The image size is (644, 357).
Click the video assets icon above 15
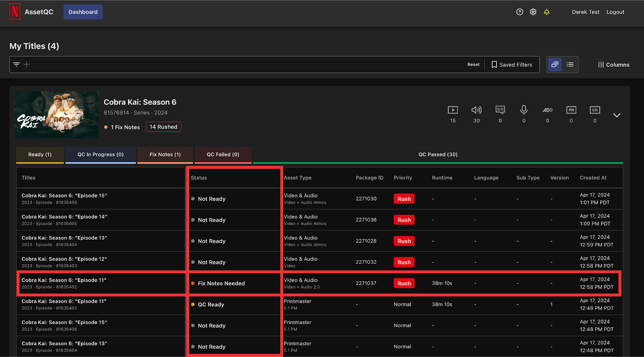(x=453, y=110)
